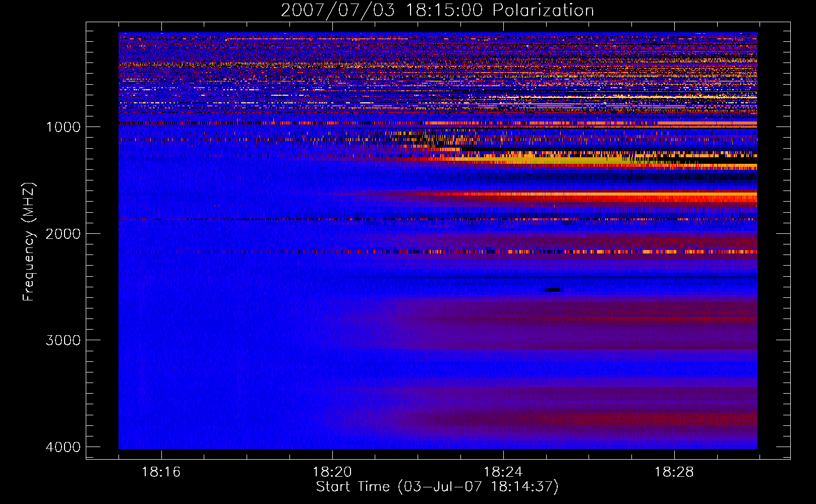Click the 1000 frequency tick label
This screenshot has width=816, height=504.
63,127
